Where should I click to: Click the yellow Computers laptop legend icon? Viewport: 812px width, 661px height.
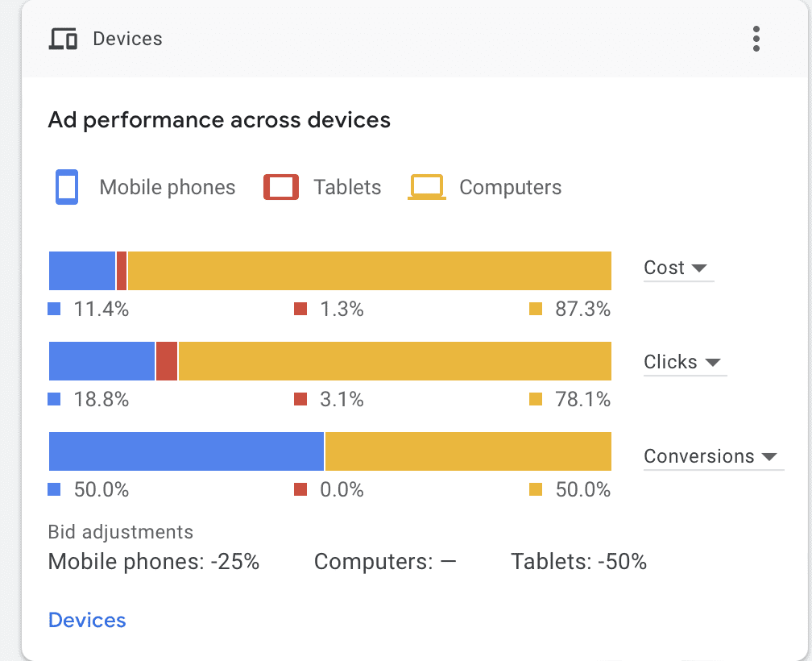click(x=427, y=187)
